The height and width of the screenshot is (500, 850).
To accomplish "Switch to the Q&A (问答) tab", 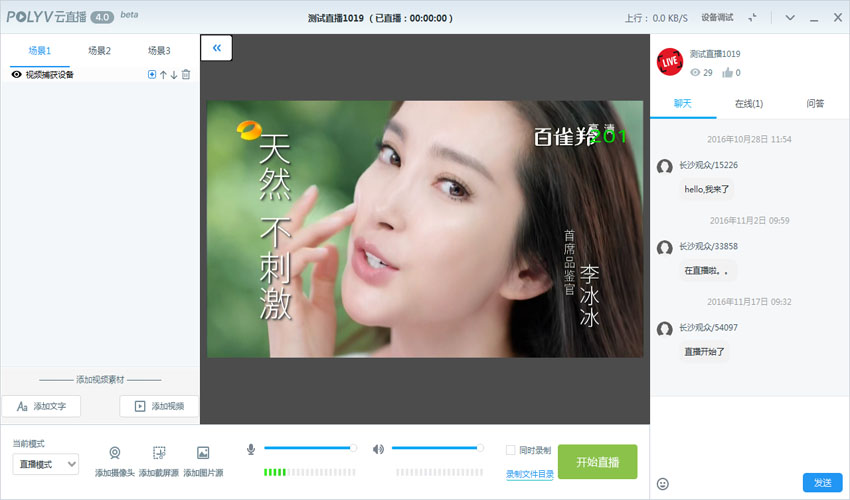I will (815, 103).
